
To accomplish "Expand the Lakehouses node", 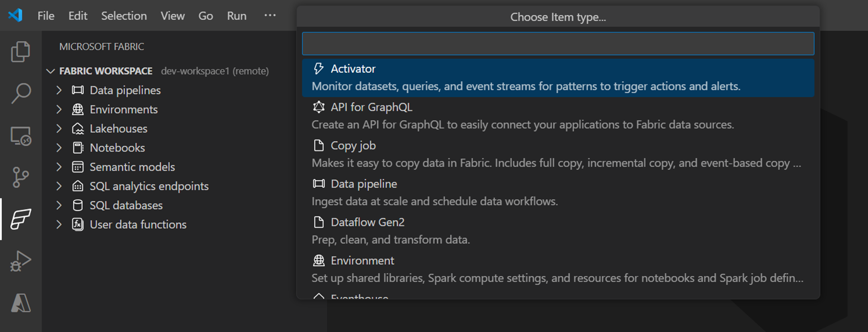I will point(59,128).
